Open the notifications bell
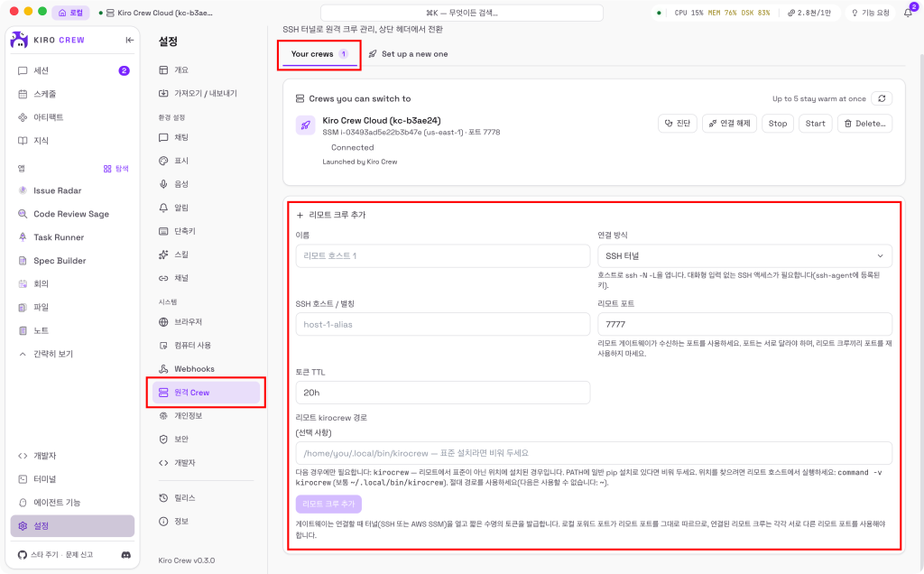The image size is (924, 574). click(x=908, y=13)
